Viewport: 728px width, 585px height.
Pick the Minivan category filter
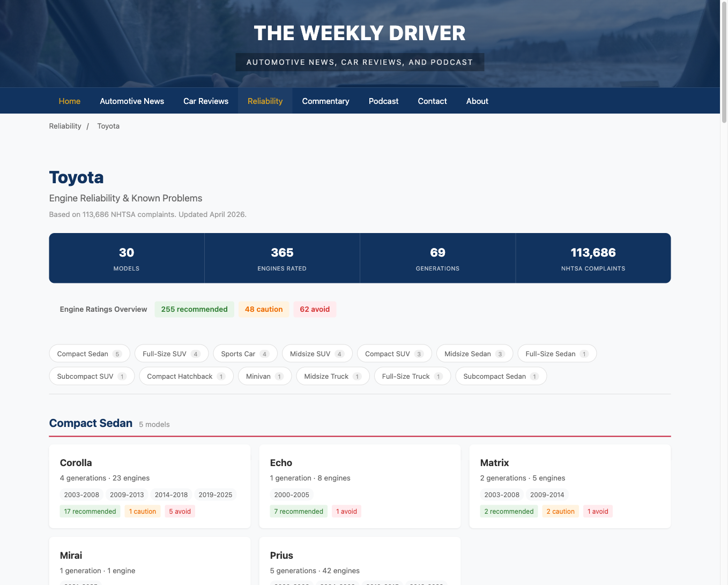pos(265,376)
